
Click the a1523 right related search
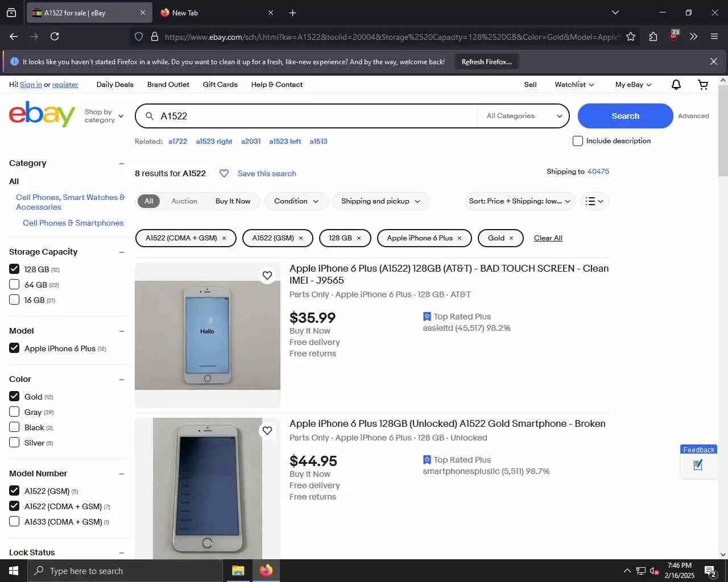[x=214, y=142]
